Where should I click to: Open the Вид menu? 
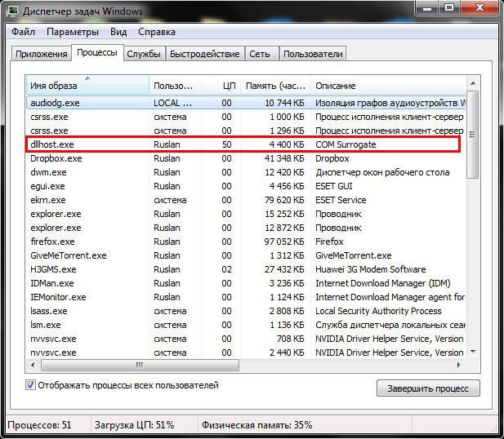click(x=118, y=32)
